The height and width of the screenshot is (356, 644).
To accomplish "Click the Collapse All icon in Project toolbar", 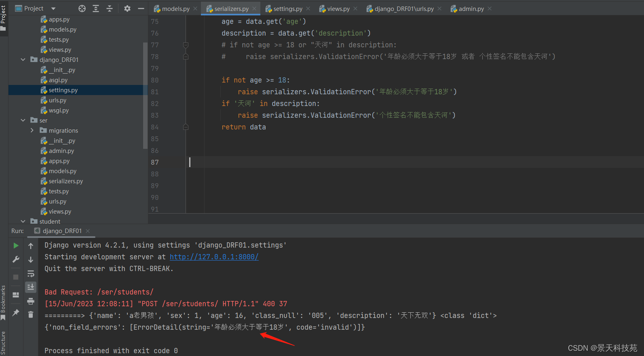I will click(110, 8).
